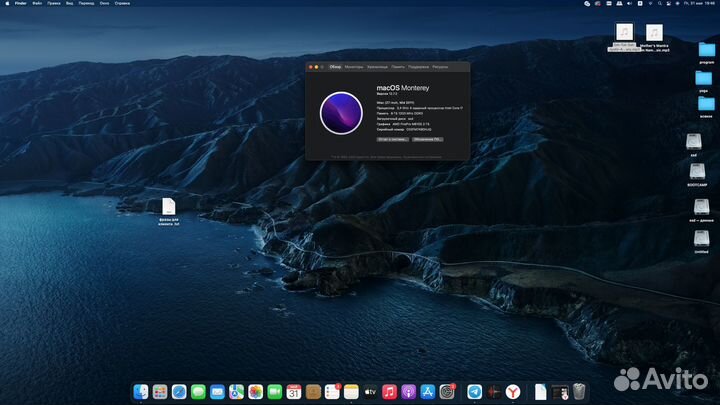
Task: Launch Yandex Browser from the Dock
Action: (513, 392)
